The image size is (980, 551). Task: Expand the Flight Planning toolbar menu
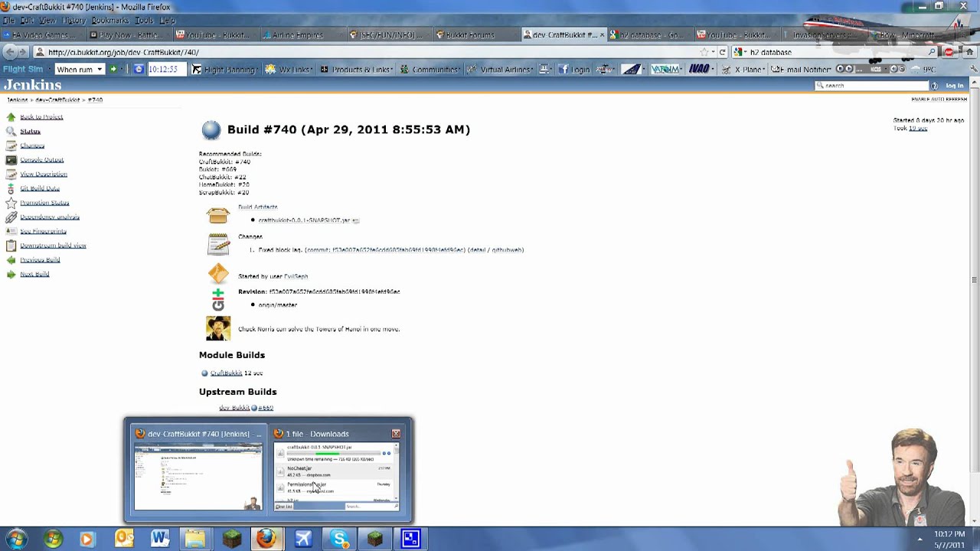coord(224,70)
